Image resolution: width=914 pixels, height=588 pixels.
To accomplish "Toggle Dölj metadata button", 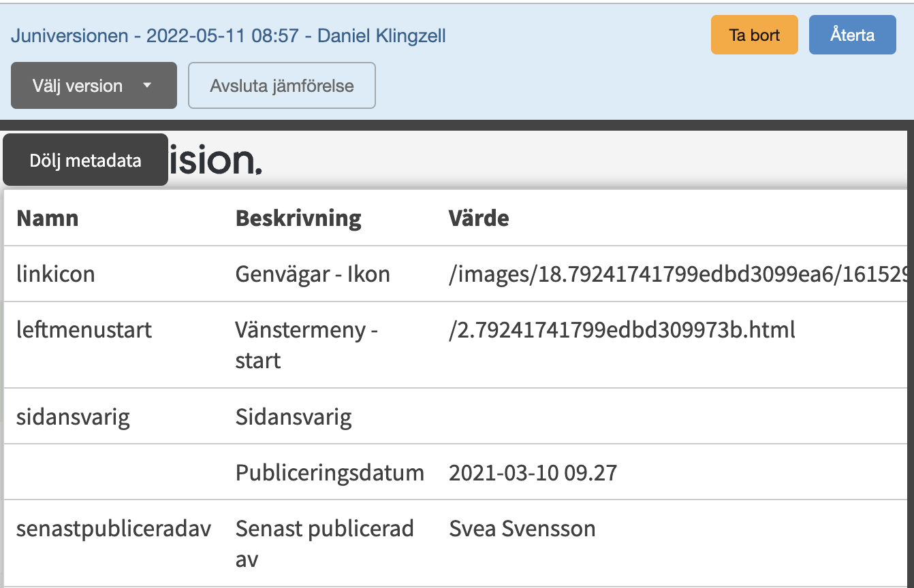I will [85, 160].
